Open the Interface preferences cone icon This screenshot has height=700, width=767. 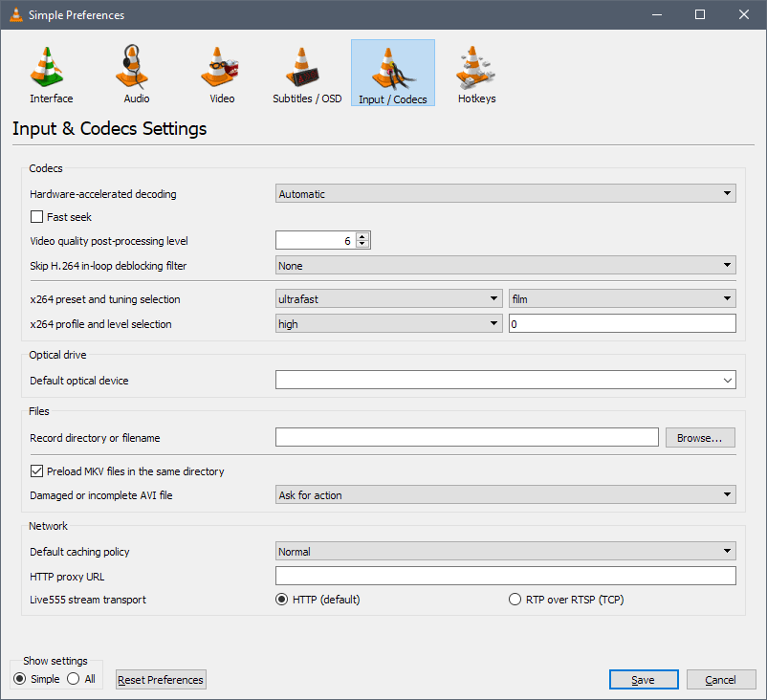coord(47,67)
